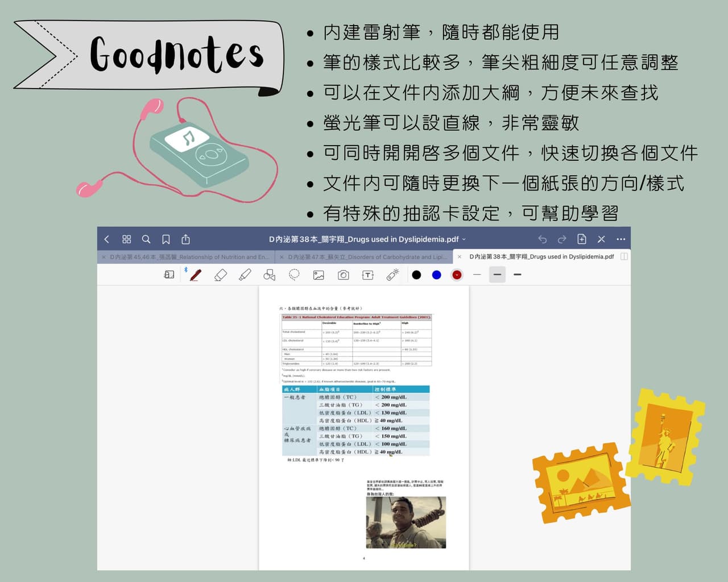Toggle the split view icon on the tab bar
Screen dimensions: 728x582
[x=624, y=257]
